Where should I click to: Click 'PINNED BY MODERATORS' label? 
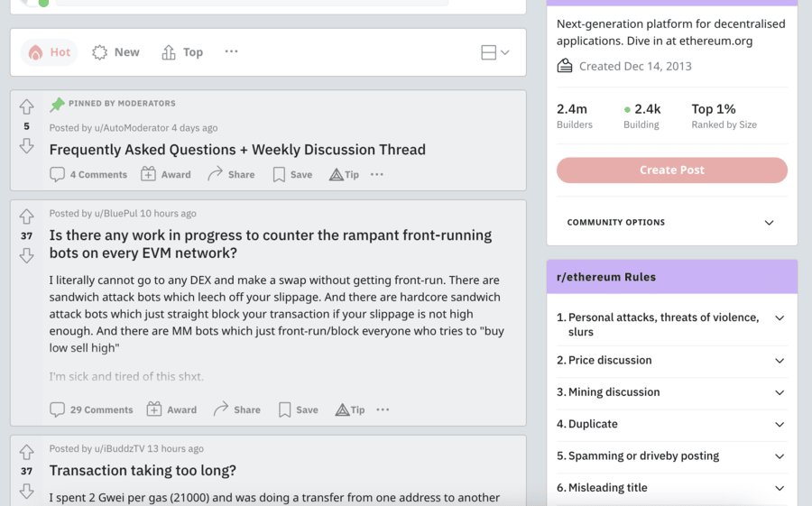122,104
